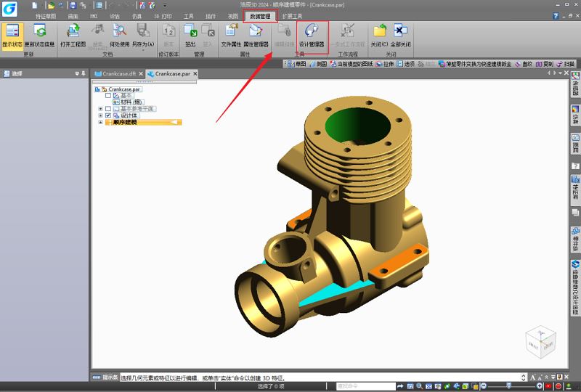
Task: Open the 属性管理器 (Property Manager)
Action: (x=256, y=34)
